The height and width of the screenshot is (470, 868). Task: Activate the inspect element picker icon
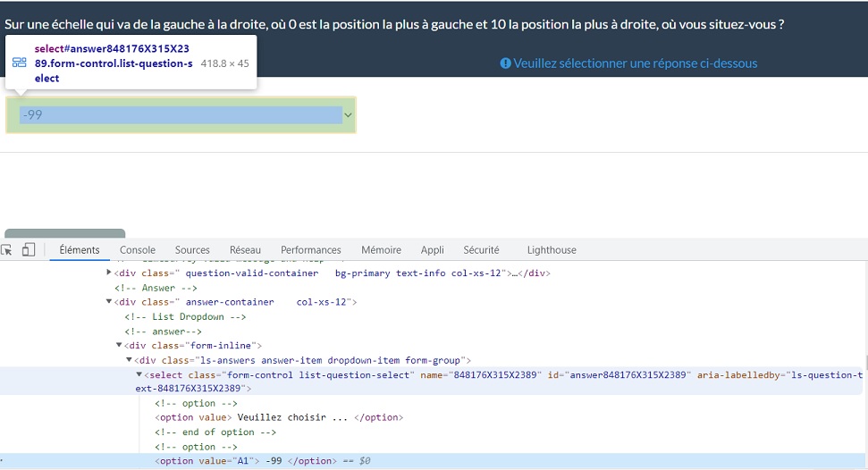pyautogui.click(x=7, y=250)
